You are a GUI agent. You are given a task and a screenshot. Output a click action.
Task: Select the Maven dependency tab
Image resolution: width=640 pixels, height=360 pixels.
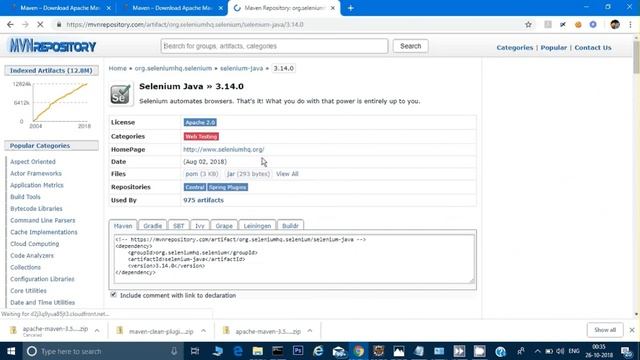[123, 225]
